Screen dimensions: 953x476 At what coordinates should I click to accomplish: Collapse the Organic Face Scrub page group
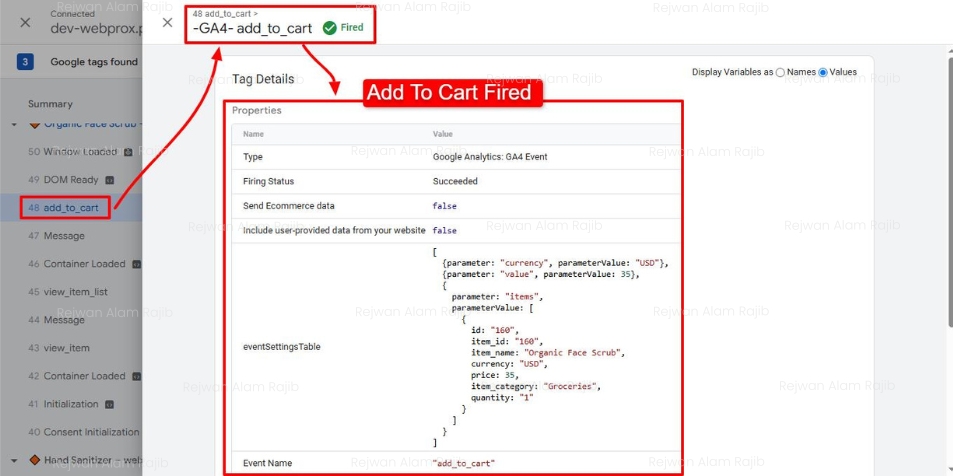pyautogui.click(x=15, y=124)
